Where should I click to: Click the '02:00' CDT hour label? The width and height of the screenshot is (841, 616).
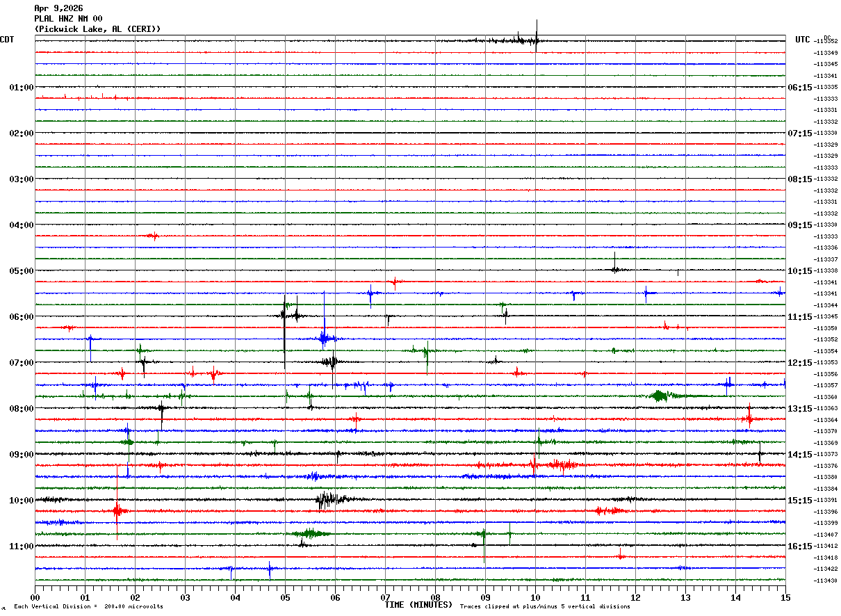(x=22, y=133)
